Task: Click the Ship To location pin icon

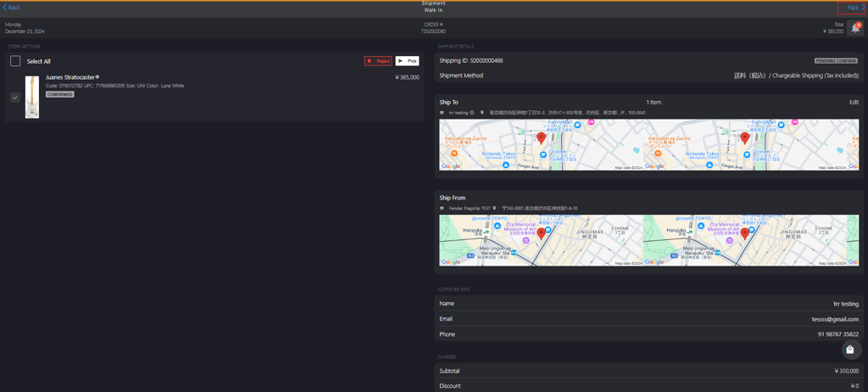Action: tap(482, 113)
